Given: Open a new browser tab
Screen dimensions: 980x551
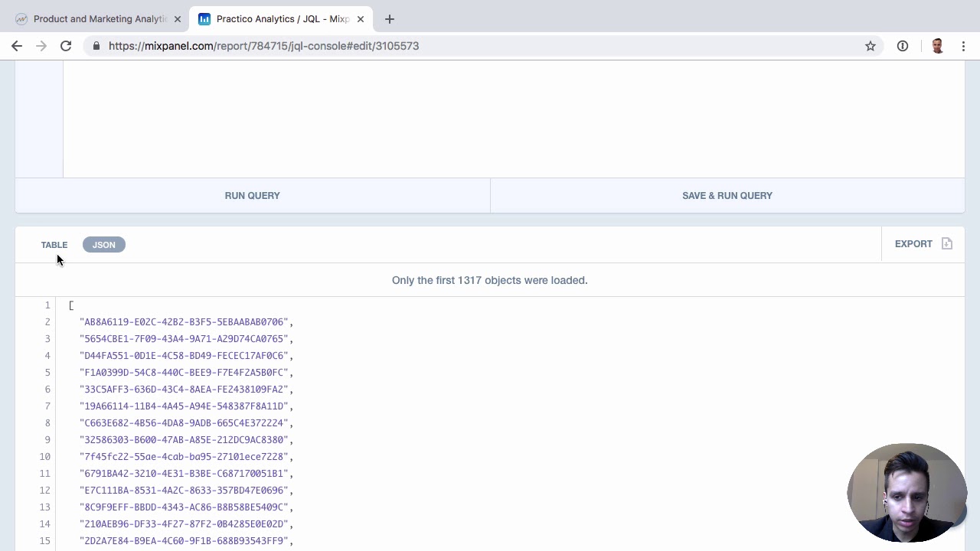Looking at the screenshot, I should tap(389, 19).
